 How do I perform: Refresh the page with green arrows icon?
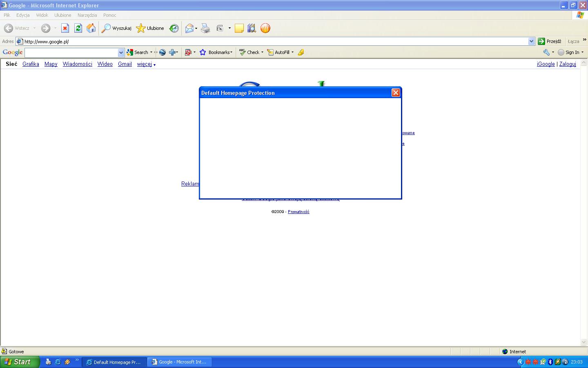click(x=78, y=28)
